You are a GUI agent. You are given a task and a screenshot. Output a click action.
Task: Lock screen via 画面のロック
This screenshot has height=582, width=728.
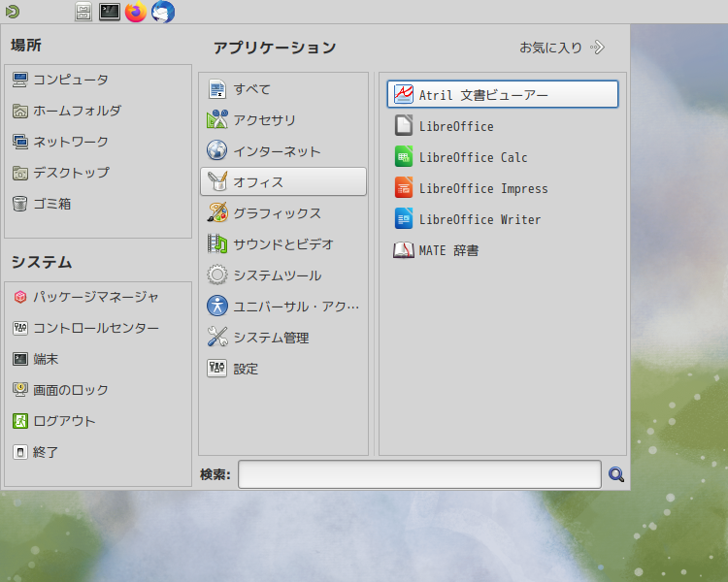click(98, 390)
